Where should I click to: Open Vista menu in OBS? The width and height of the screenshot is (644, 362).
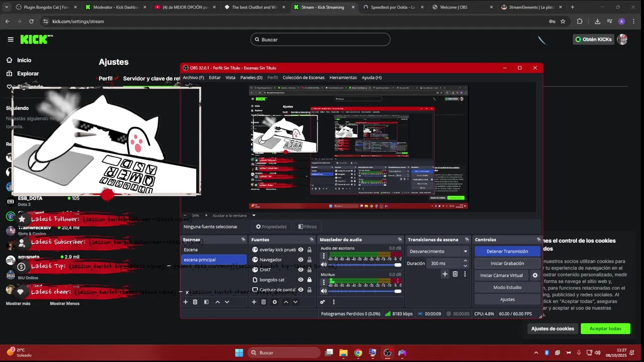click(x=230, y=77)
